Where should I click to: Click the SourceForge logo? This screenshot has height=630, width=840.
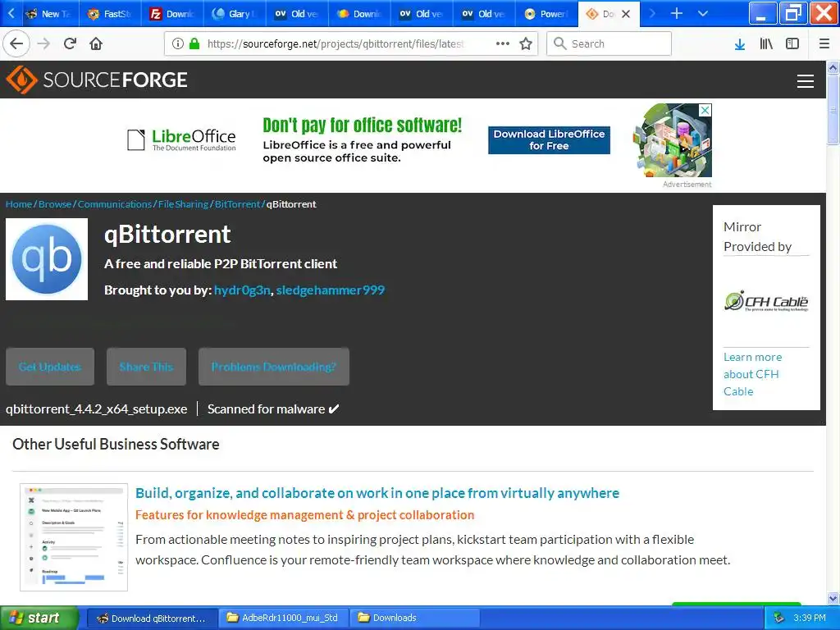(97, 80)
